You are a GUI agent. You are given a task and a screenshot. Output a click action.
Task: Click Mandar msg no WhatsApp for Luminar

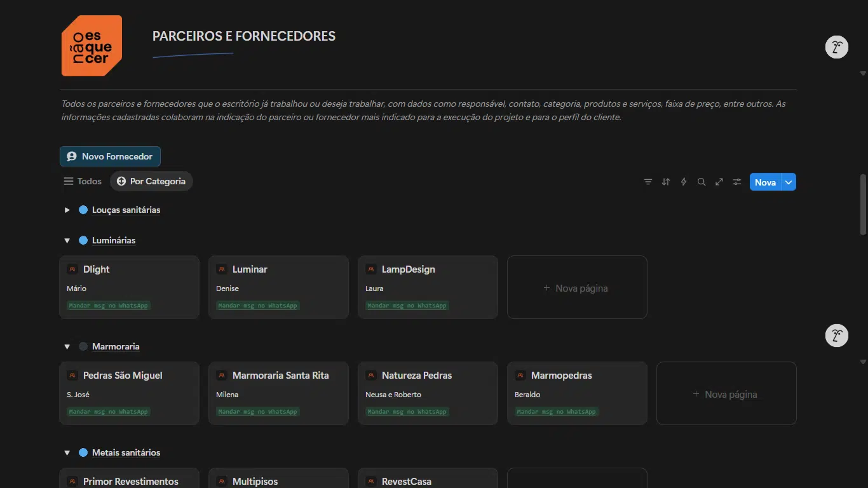[x=257, y=306]
